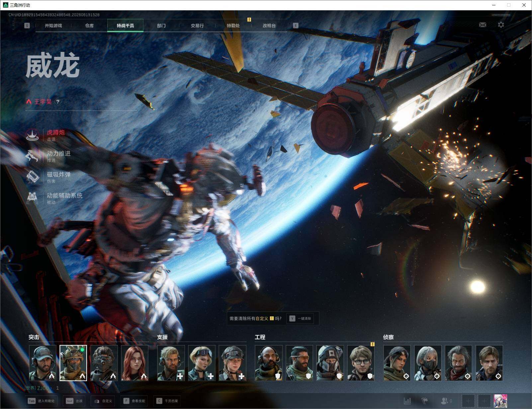Click the 动力推进 skill name label

(x=59, y=153)
